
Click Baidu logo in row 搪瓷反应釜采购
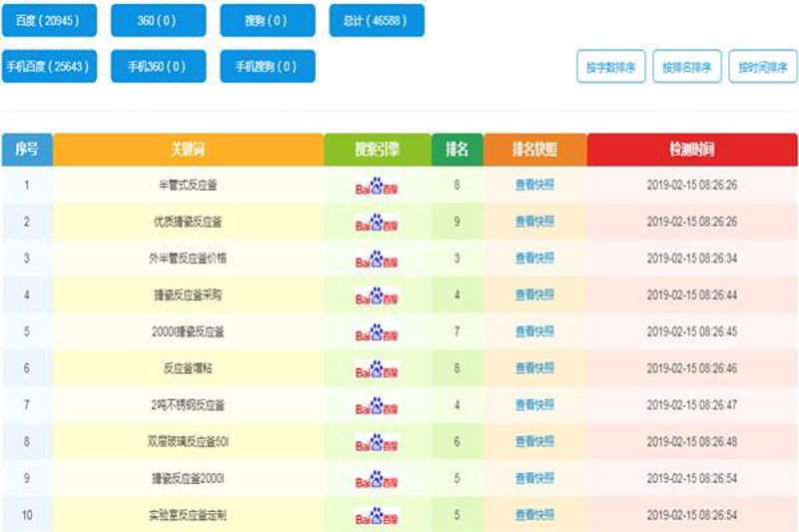[x=377, y=296]
